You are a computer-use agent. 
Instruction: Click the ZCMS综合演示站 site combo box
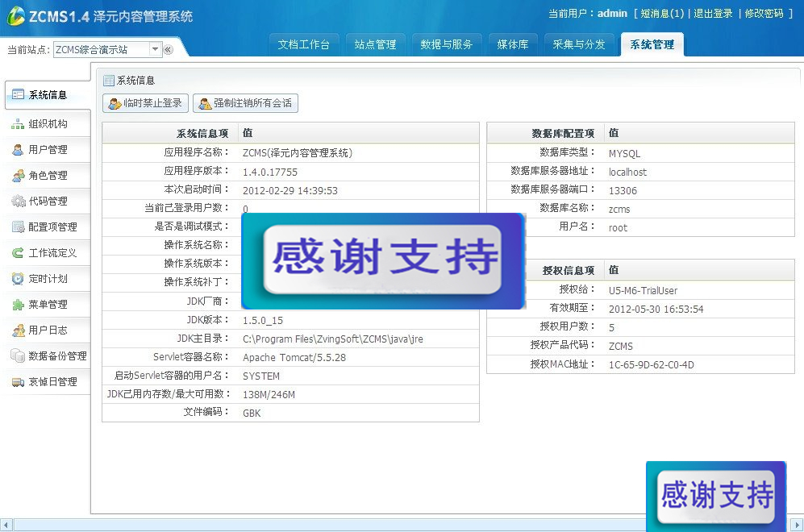[107, 50]
